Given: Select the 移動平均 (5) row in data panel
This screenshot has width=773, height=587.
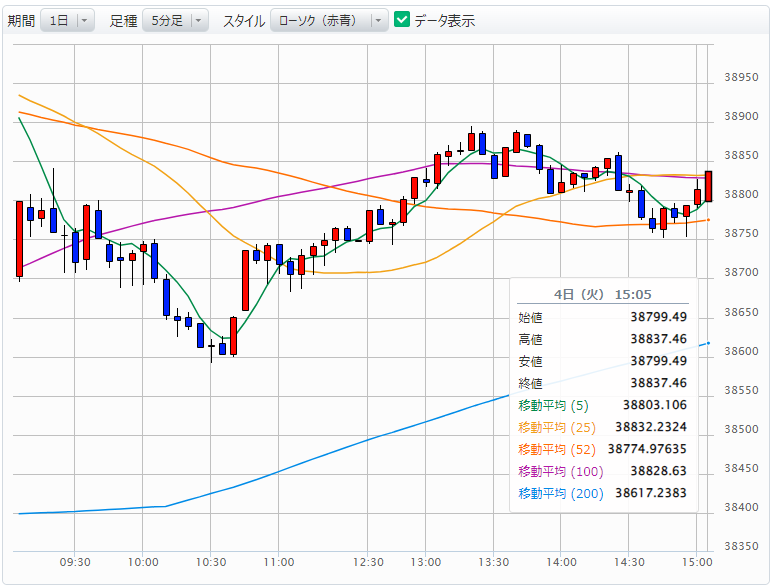Looking at the screenshot, I should coord(602,405).
